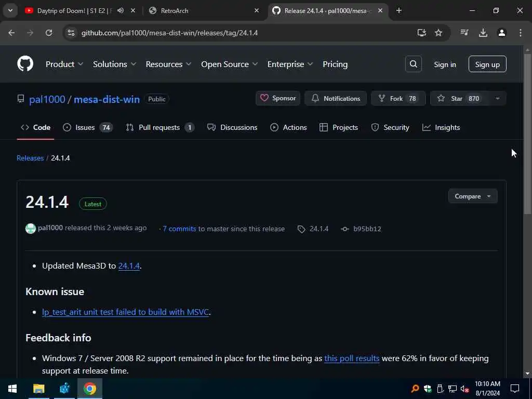Open the Discussions tab
Screen dimensions: 532x399
[232, 127]
